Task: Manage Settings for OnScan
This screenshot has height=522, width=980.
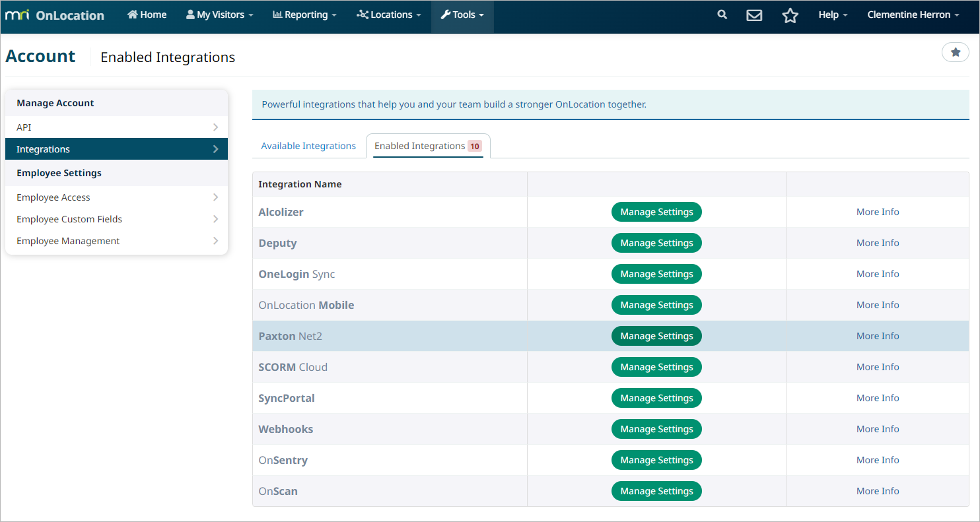Action: 656,491
